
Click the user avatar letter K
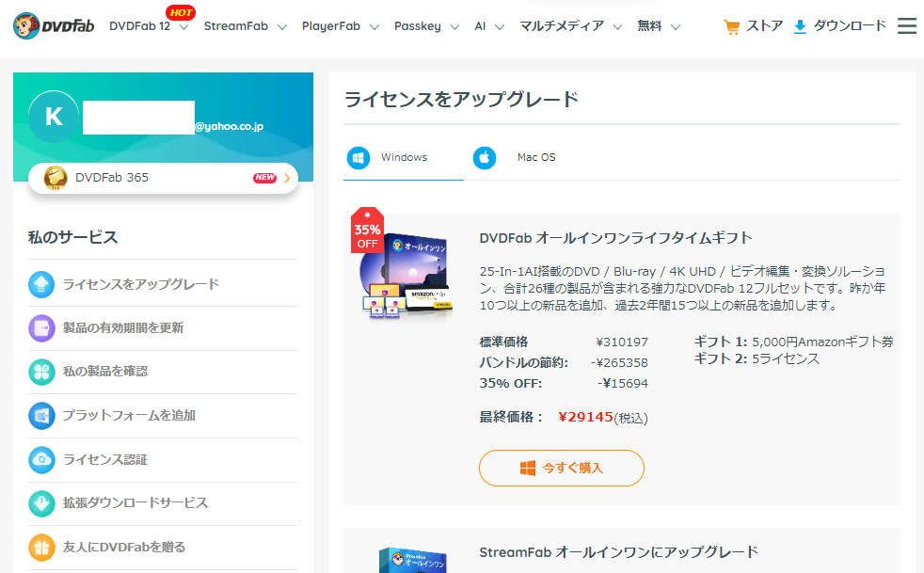[54, 116]
